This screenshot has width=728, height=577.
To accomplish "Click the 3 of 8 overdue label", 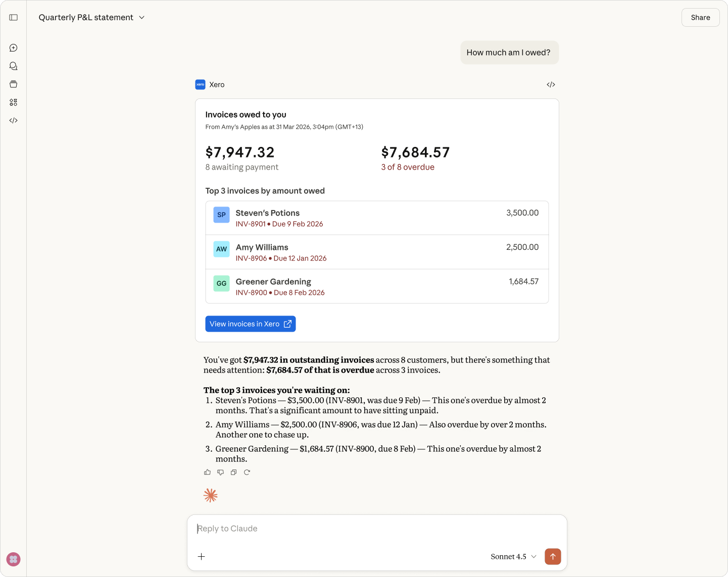I will tap(408, 168).
